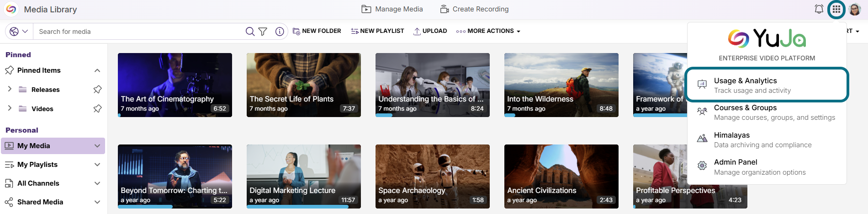The image size is (868, 214).
Task: Click the Admin Panel gear icon
Action: [702, 166]
